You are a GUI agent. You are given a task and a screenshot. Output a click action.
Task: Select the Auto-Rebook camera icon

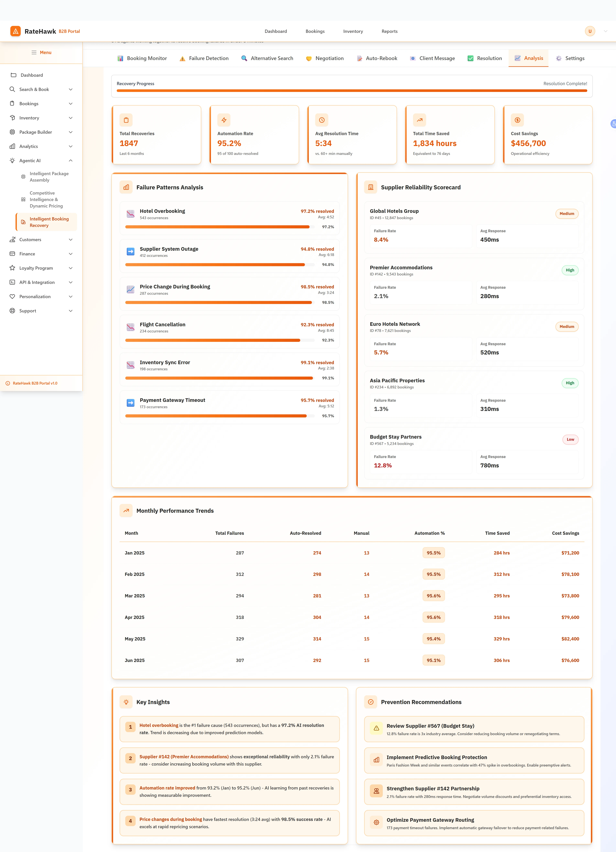(359, 58)
